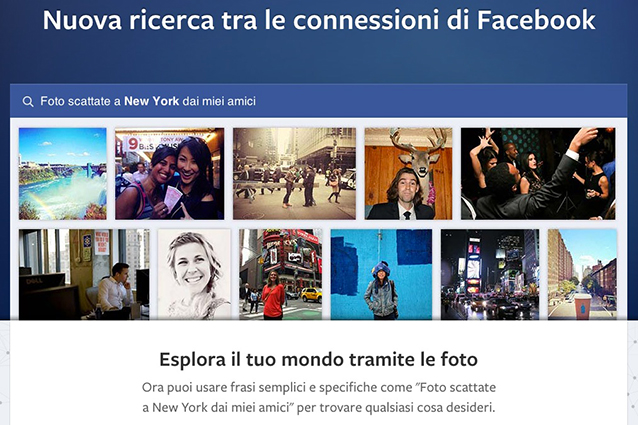Click the text starting with Ora puoi usare frasi semplici
The width and height of the screenshot is (638, 425).
tap(319, 397)
